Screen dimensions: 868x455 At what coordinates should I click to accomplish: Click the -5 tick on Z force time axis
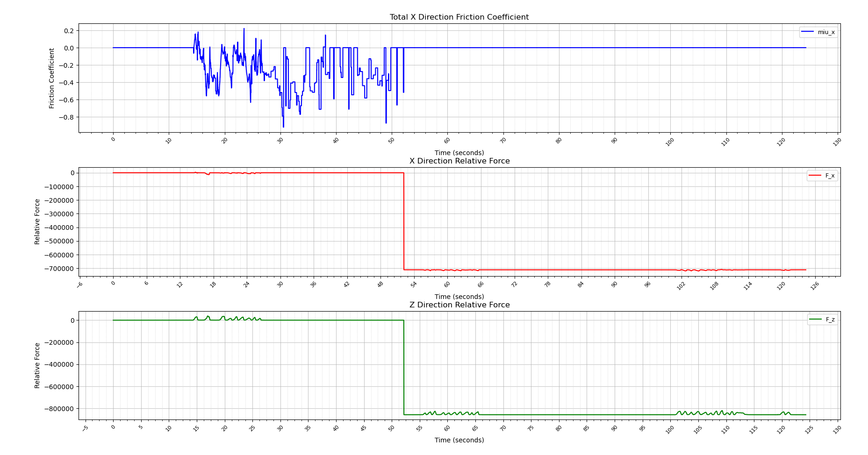(85, 428)
